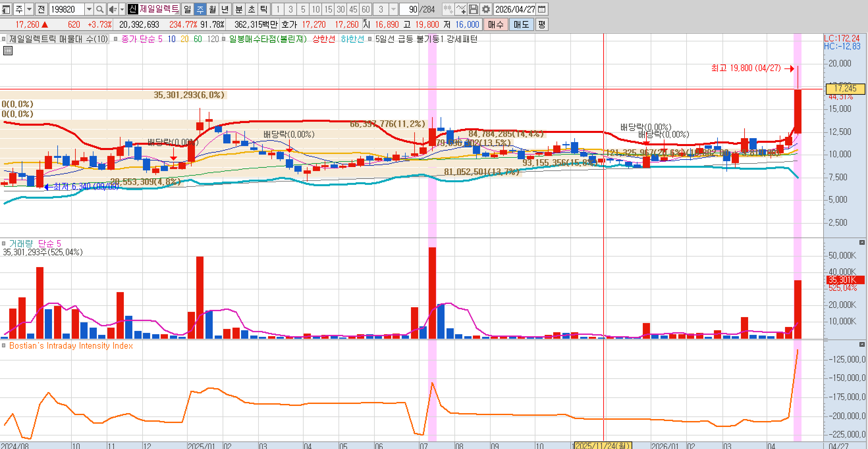Click the gray 120 moving average legend

213,39
